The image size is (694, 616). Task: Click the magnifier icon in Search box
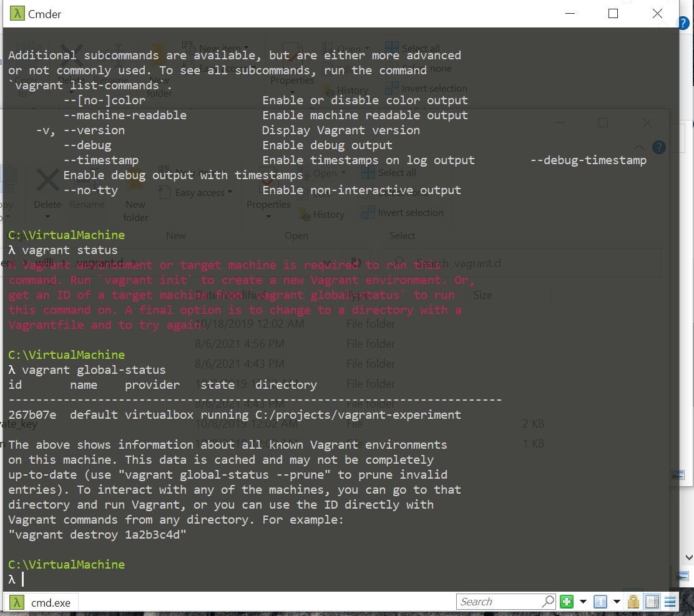click(548, 601)
